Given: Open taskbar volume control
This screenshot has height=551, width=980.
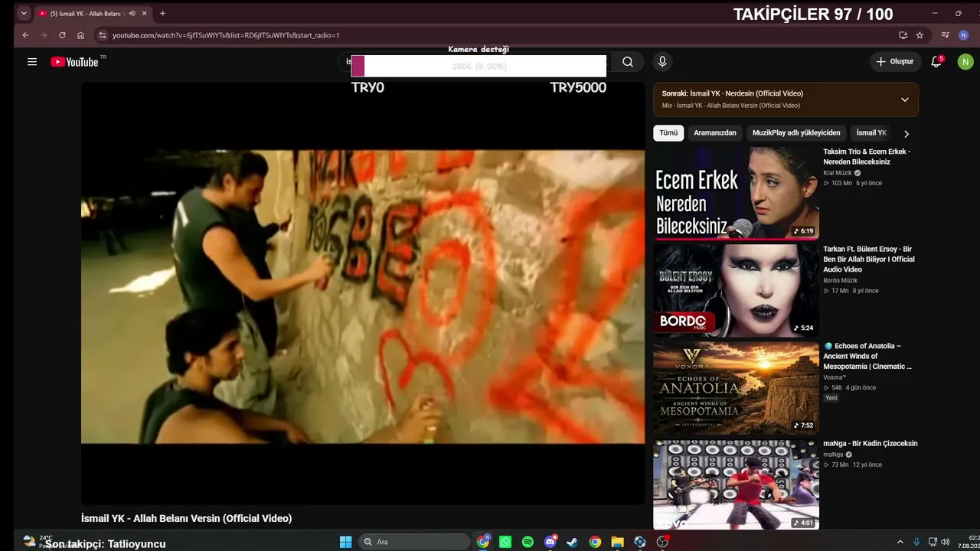Looking at the screenshot, I should coord(946,542).
